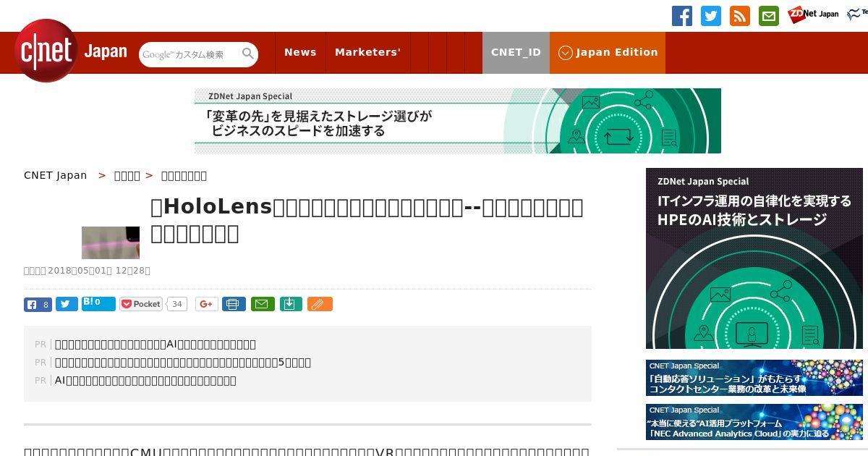Share article on Google+
This screenshot has width=868, height=456.
(206, 304)
